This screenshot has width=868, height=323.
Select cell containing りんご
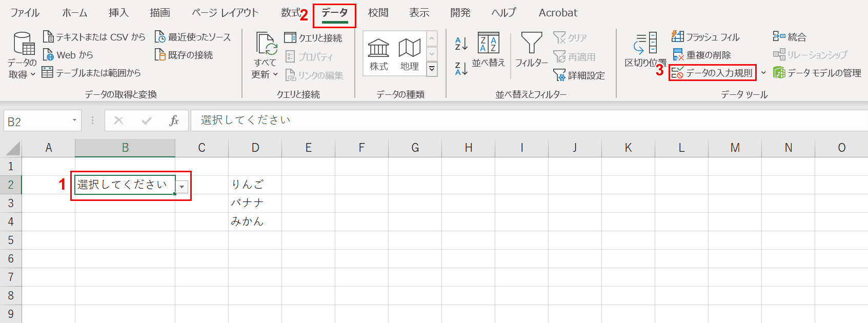(x=255, y=185)
